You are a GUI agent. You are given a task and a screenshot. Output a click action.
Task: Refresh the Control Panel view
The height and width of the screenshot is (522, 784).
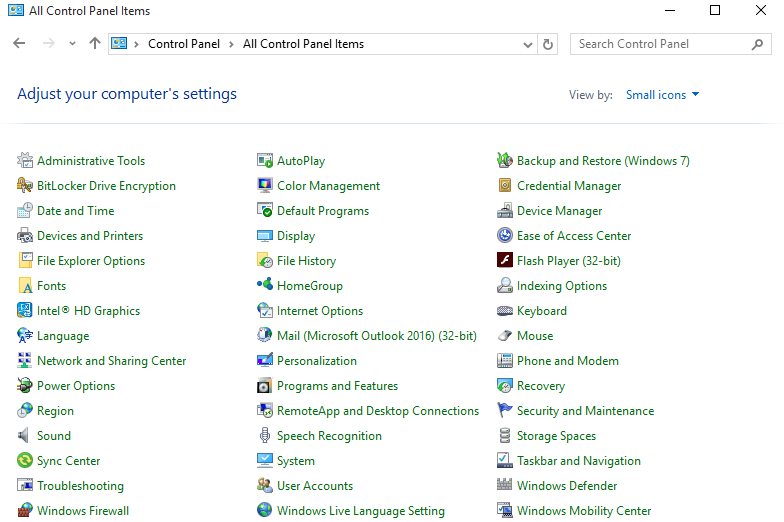point(548,44)
